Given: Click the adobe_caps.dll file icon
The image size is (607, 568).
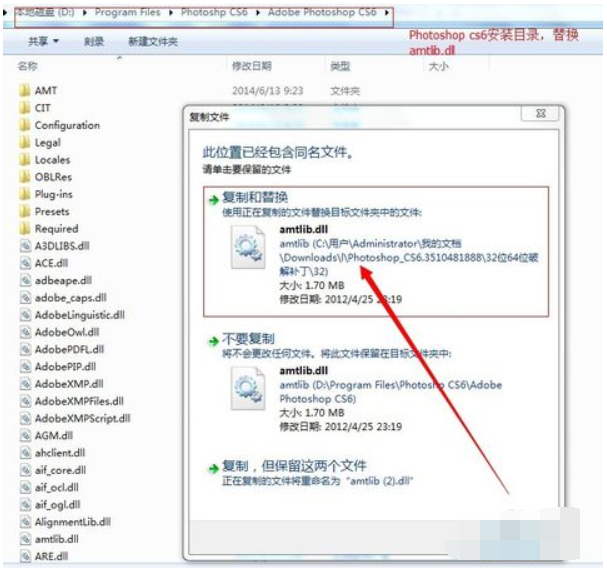Looking at the screenshot, I should pos(26,298).
